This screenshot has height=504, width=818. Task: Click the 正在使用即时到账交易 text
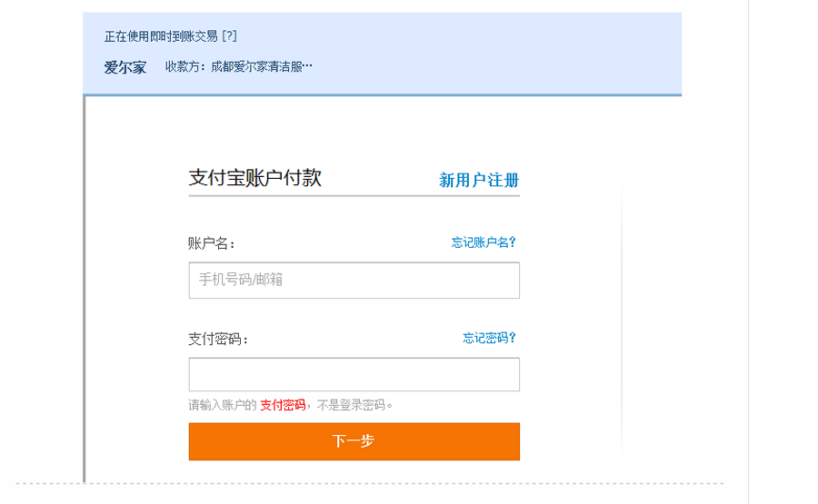[161, 36]
